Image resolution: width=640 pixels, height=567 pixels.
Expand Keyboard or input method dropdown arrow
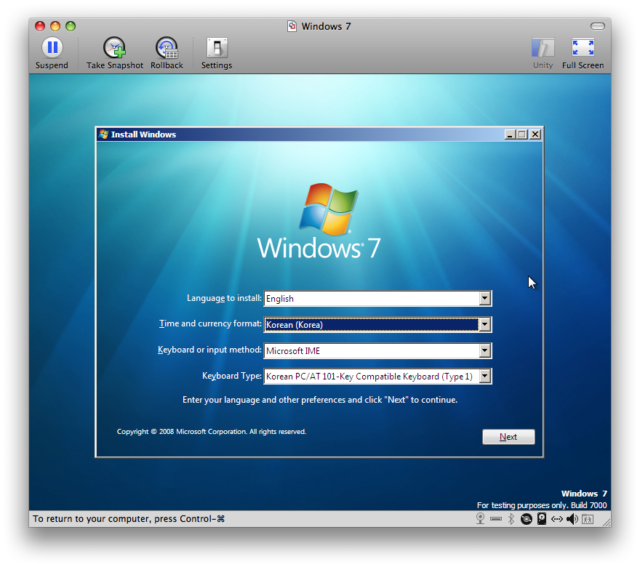(x=484, y=351)
